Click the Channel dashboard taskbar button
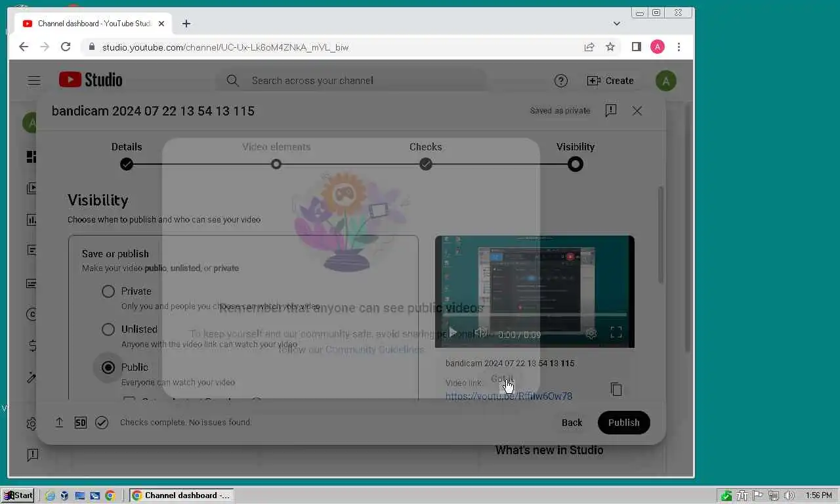The image size is (840, 504). 181,495
